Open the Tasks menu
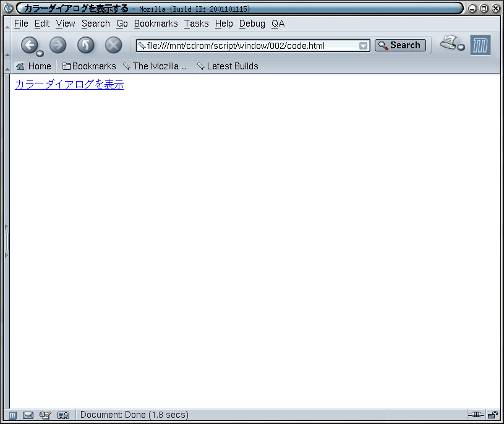The image size is (504, 424). point(196,24)
